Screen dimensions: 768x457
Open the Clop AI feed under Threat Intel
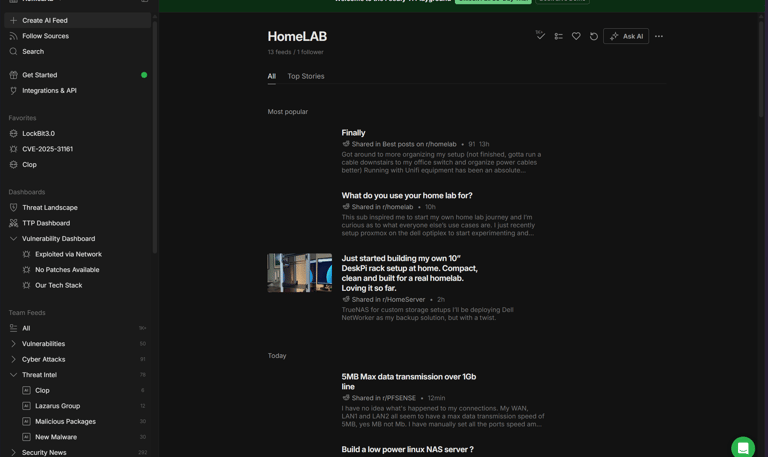click(x=42, y=390)
